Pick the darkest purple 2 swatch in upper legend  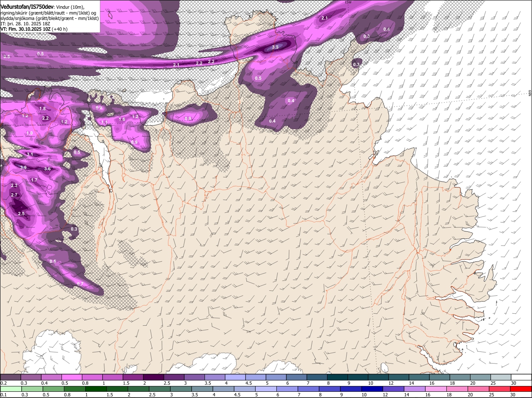point(153,377)
